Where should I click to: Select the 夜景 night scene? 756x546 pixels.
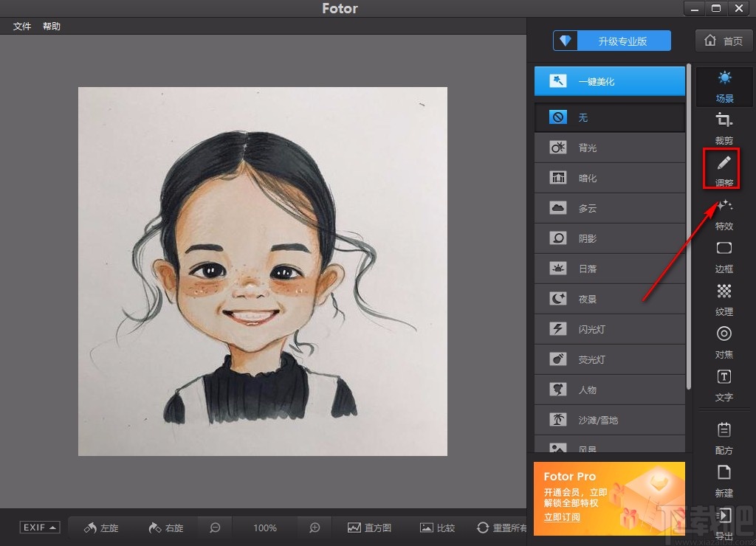pos(609,299)
